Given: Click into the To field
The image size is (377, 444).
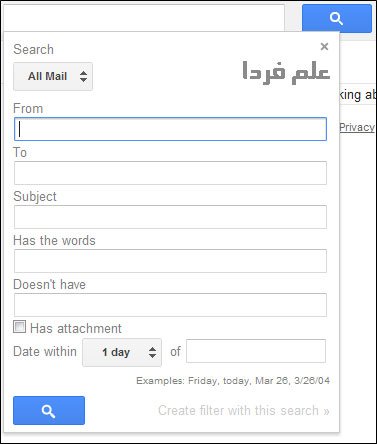Looking at the screenshot, I should click(170, 173).
